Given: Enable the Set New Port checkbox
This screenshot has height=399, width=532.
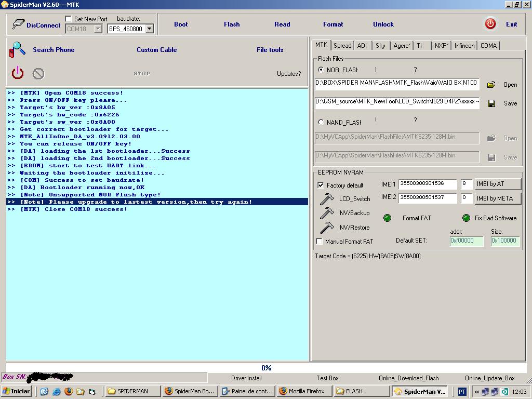Looking at the screenshot, I should click(x=69, y=19).
